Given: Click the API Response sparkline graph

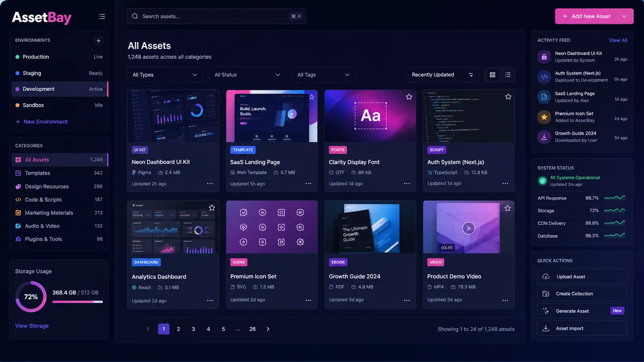Looking at the screenshot, I should coord(614,198).
